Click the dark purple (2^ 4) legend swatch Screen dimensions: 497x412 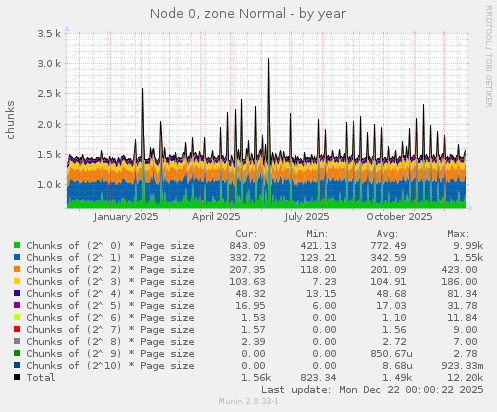coord(17,293)
